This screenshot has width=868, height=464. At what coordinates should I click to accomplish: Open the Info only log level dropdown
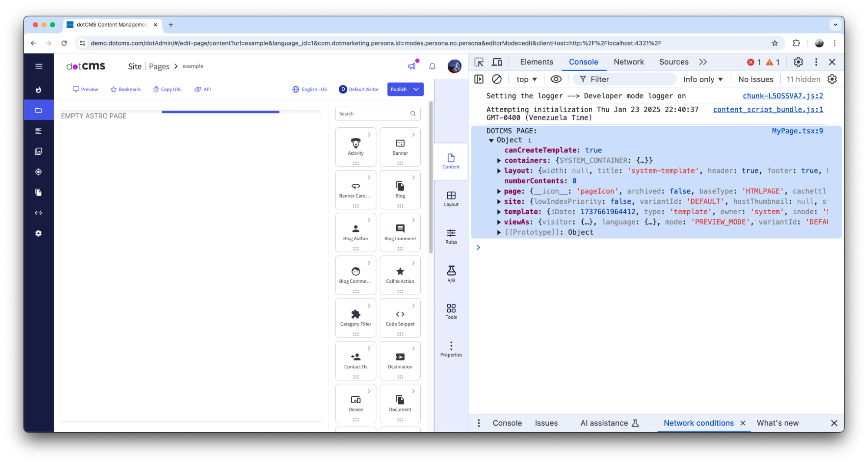coord(703,79)
